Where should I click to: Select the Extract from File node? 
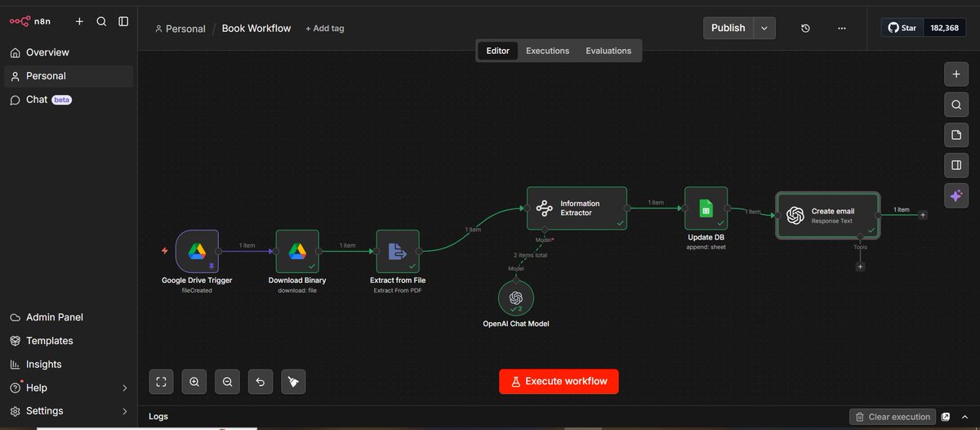(x=398, y=251)
